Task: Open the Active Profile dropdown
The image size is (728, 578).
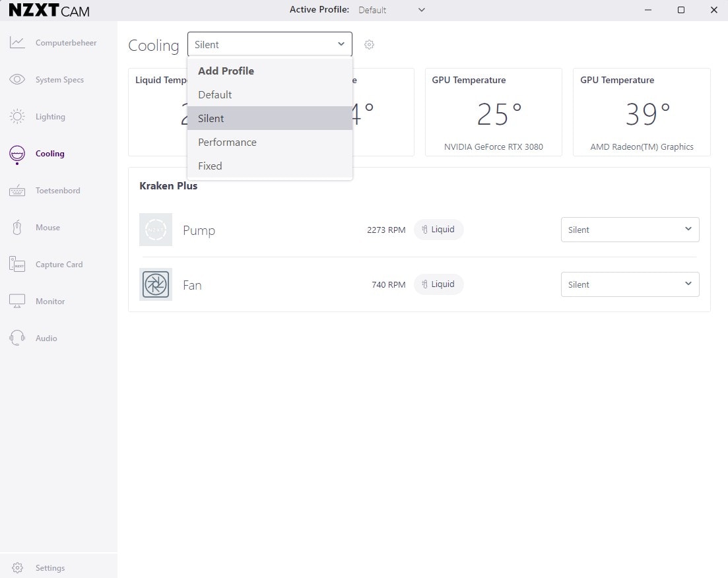Action: coord(391,10)
